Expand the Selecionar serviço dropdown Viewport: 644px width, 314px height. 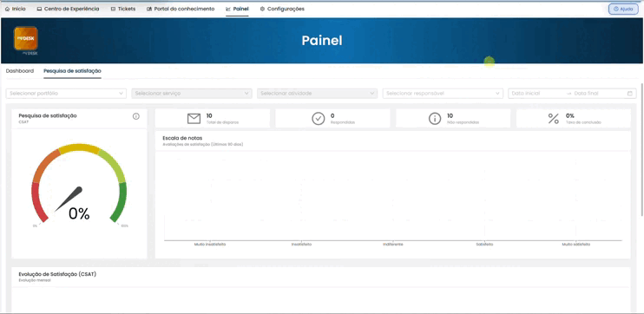pyautogui.click(x=192, y=94)
